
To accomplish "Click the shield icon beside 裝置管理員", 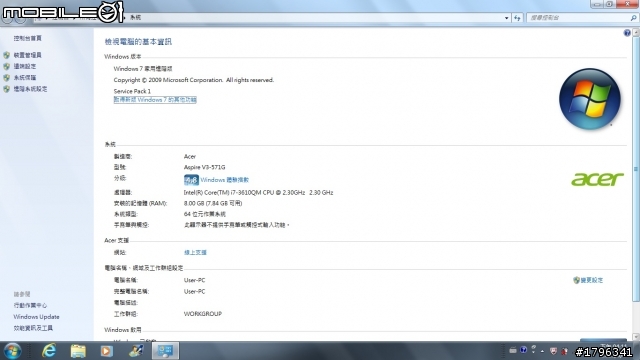I will pos(7,55).
